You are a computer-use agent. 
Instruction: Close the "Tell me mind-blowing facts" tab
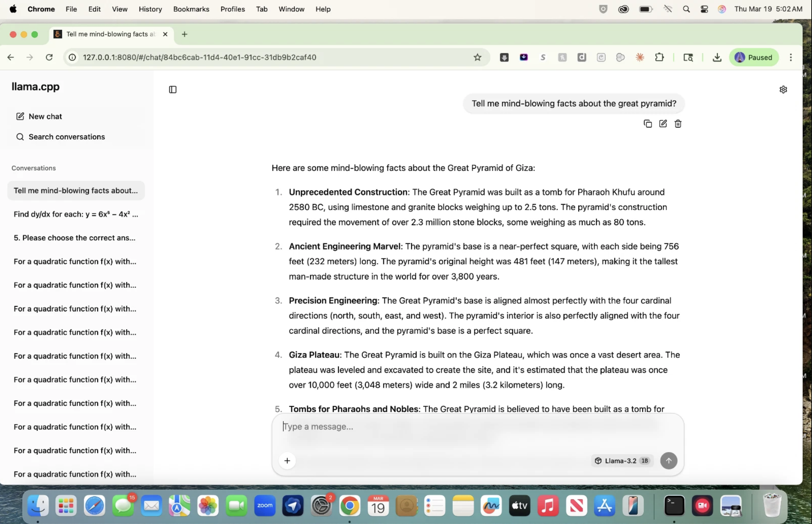pos(165,34)
